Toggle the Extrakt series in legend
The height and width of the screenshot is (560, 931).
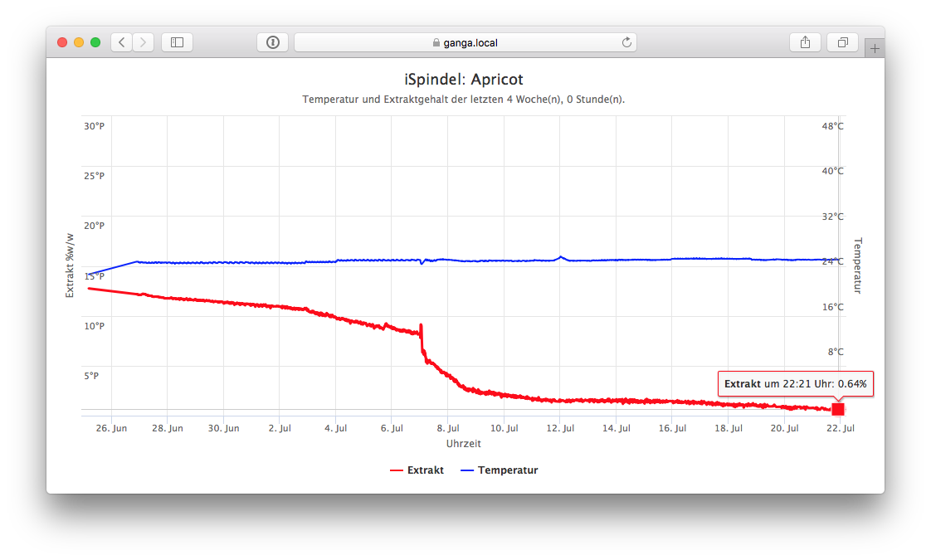[x=417, y=470]
